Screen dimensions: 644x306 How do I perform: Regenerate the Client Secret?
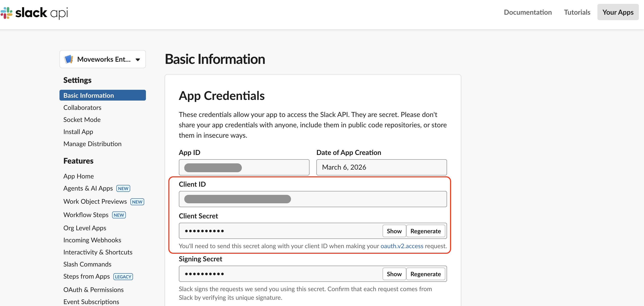coord(425,231)
